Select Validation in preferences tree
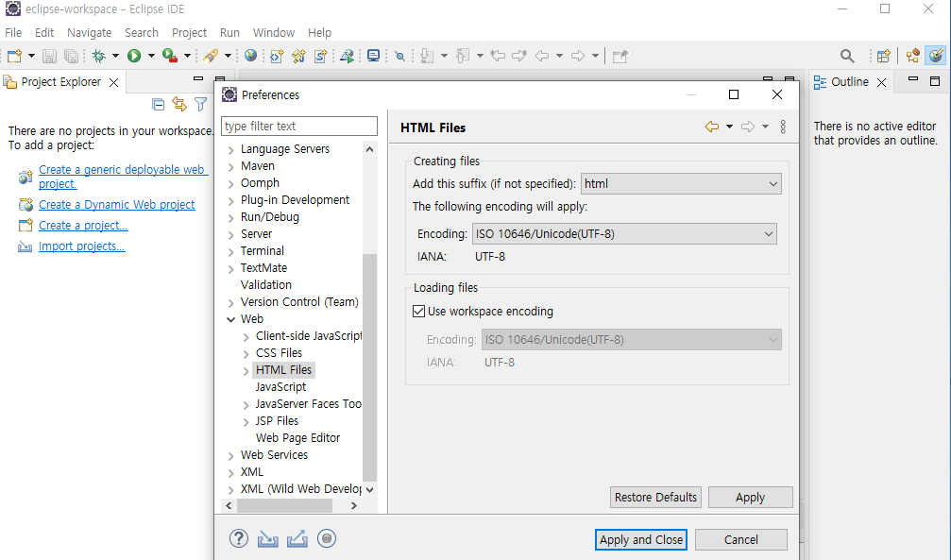The height and width of the screenshot is (560, 951). pyautogui.click(x=265, y=284)
